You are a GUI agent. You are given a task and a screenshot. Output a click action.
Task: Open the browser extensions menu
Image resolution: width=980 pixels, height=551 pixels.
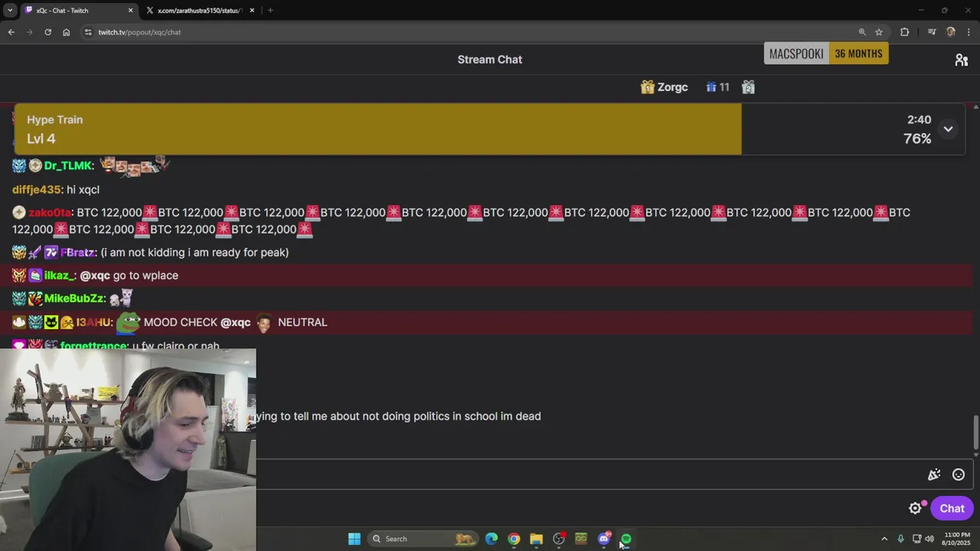[x=905, y=32]
